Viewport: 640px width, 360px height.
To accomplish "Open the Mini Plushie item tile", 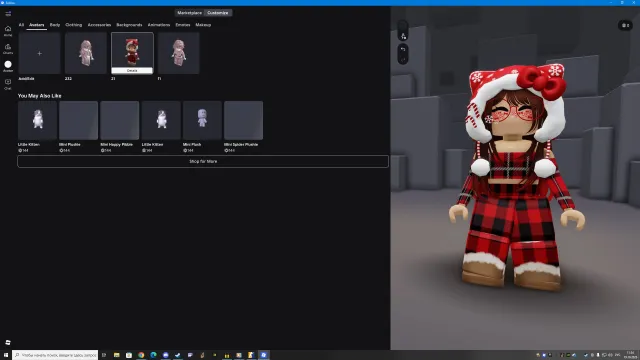I will (78, 120).
